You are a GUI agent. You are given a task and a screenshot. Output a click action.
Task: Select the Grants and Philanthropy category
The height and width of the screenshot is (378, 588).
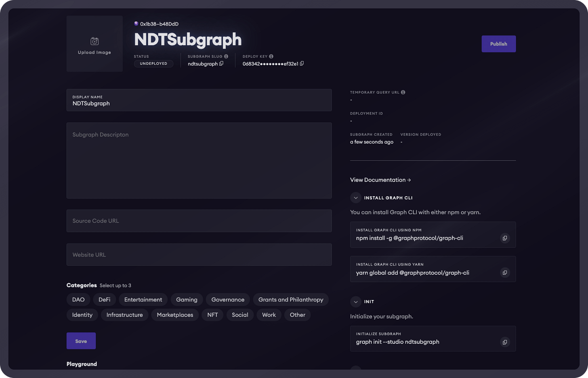click(x=291, y=300)
